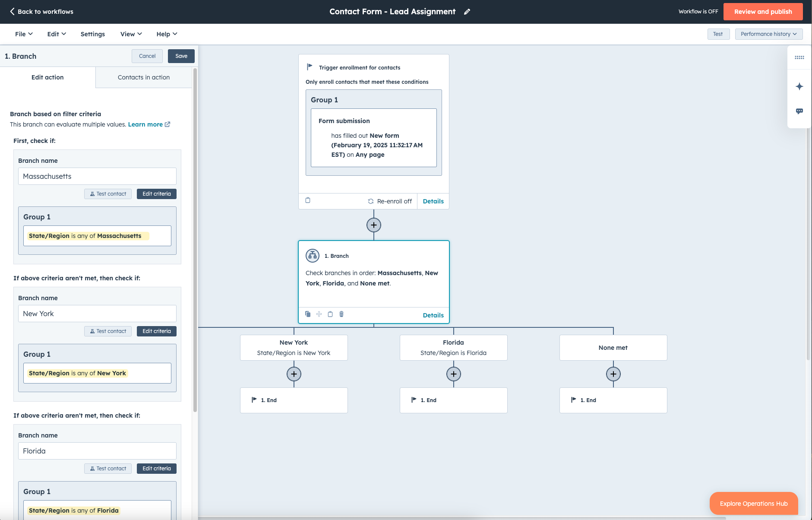The image size is (812, 520).
Task: Click the Re-enroll off label
Action: click(x=394, y=201)
